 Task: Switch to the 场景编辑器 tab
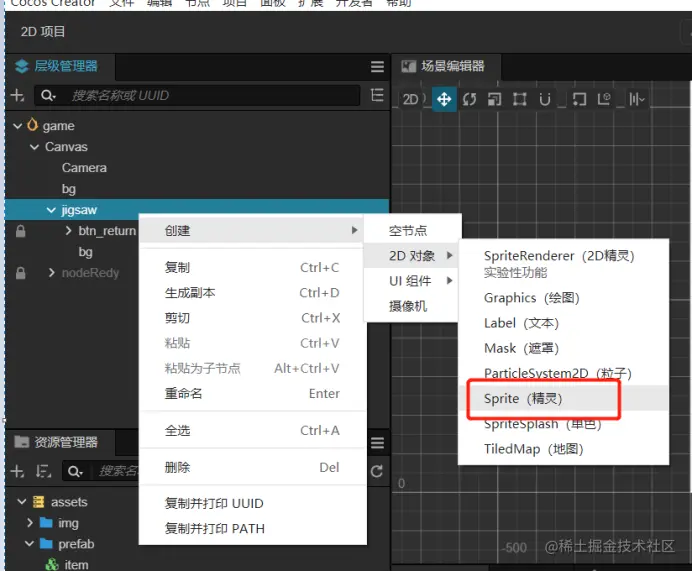tap(446, 67)
